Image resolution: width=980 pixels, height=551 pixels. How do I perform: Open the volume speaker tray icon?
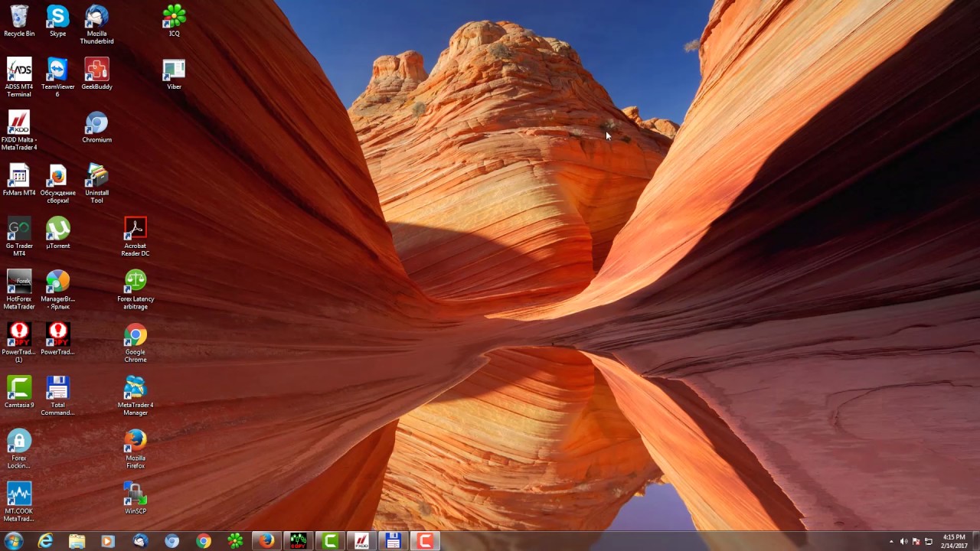(x=903, y=542)
